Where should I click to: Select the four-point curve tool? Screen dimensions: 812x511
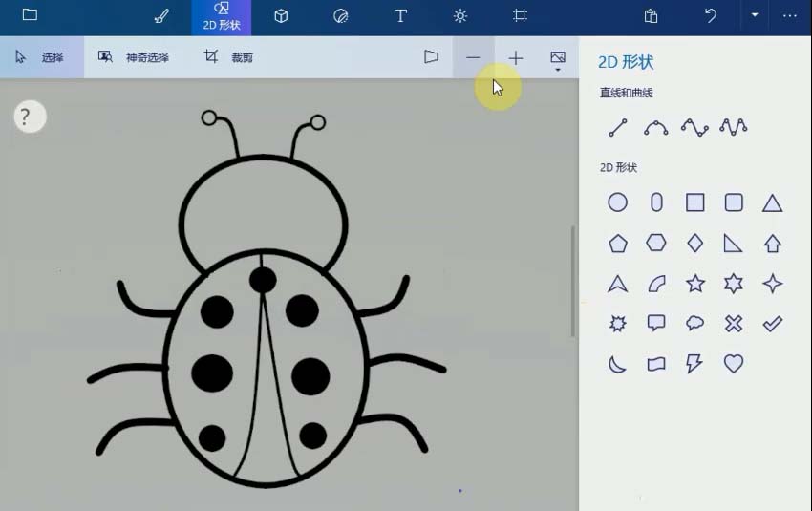point(694,127)
